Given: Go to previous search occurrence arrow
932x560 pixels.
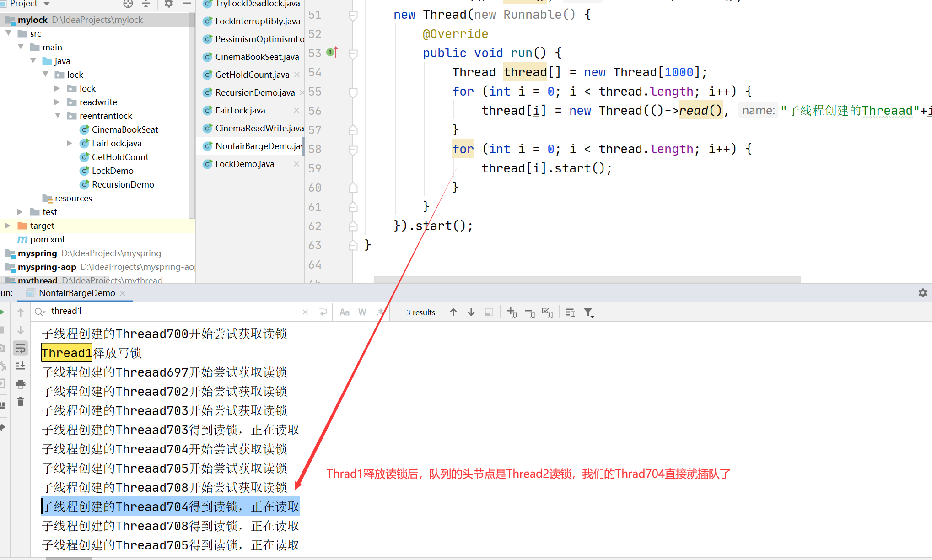Looking at the screenshot, I should tap(453, 312).
